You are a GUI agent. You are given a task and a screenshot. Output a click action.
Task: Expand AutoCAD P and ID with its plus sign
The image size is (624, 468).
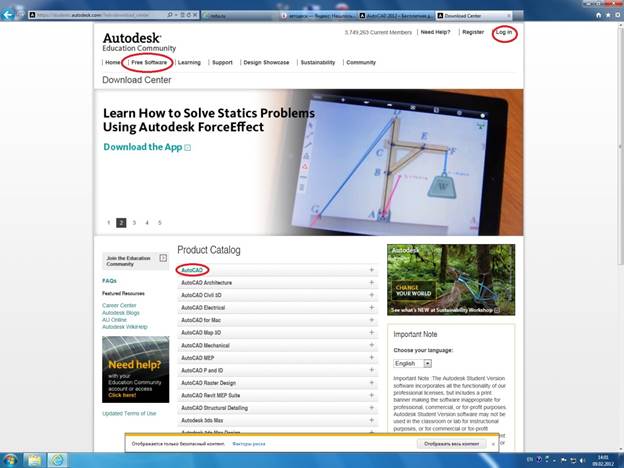pos(371,370)
